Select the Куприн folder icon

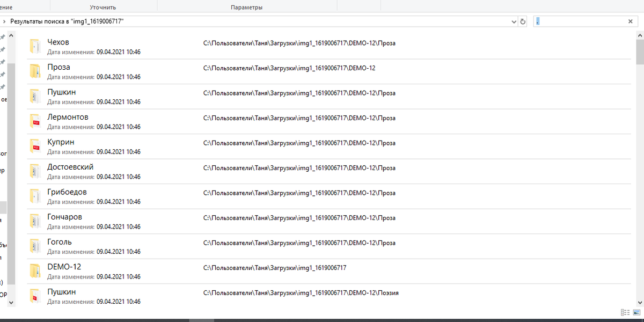click(35, 147)
